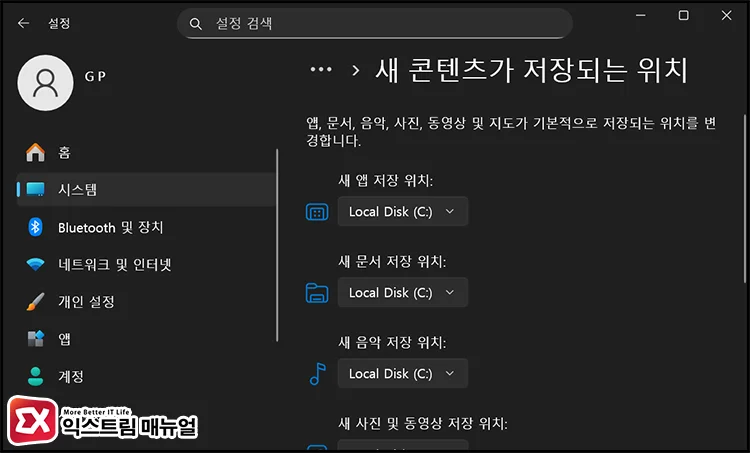Focus the 설정 검색 search field
The image size is (750, 453).
coord(375,23)
